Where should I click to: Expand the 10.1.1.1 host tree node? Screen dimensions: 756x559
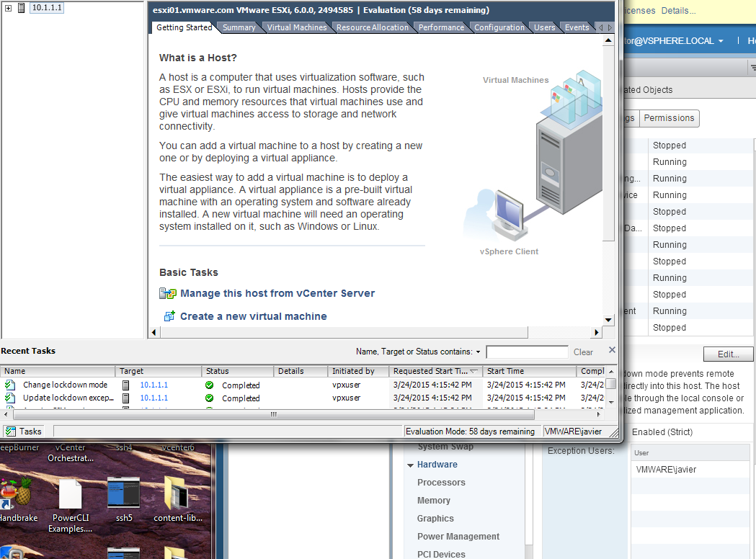point(8,8)
